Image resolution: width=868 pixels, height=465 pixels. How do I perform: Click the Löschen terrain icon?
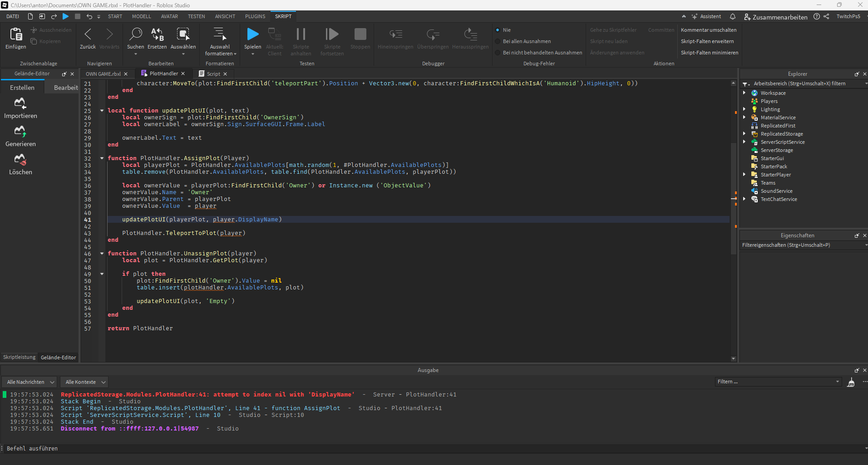point(20,160)
